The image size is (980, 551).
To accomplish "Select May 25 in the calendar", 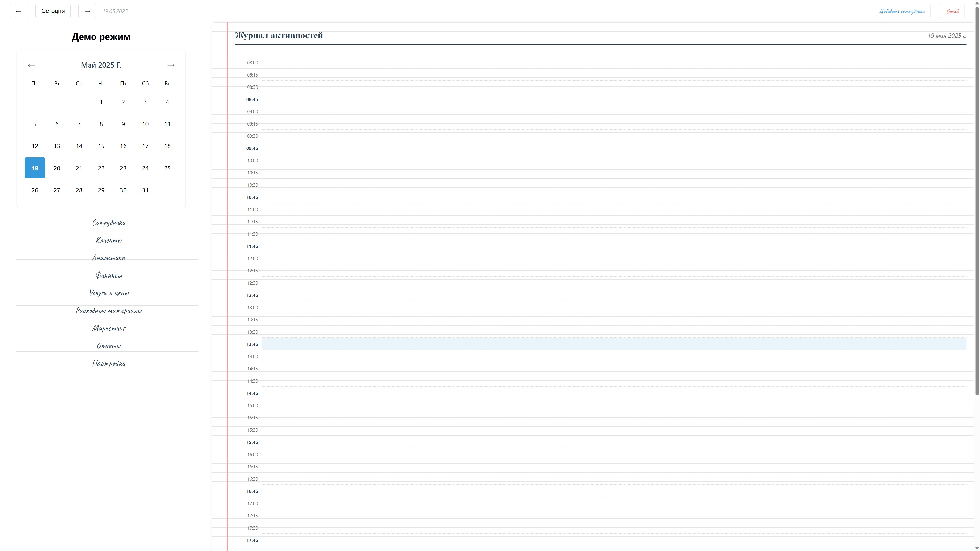I will (167, 168).
